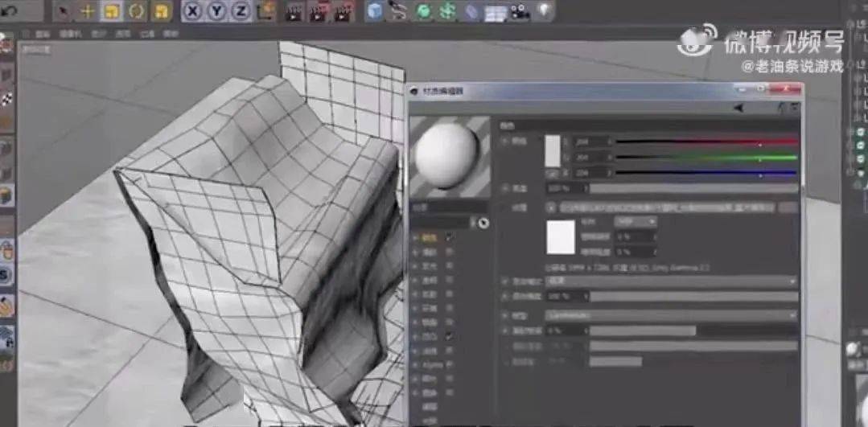Select the Move tool in the toolbar
This screenshot has height=427, width=868.
pos(88,11)
